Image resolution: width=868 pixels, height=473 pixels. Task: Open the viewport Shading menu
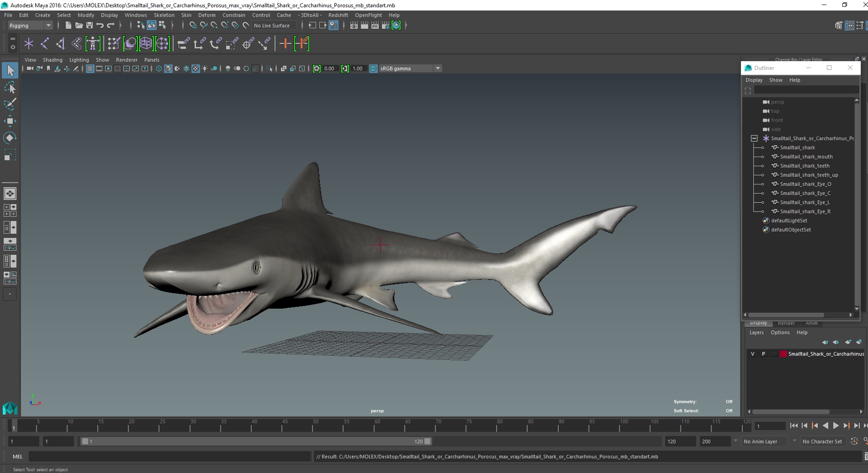tap(53, 60)
